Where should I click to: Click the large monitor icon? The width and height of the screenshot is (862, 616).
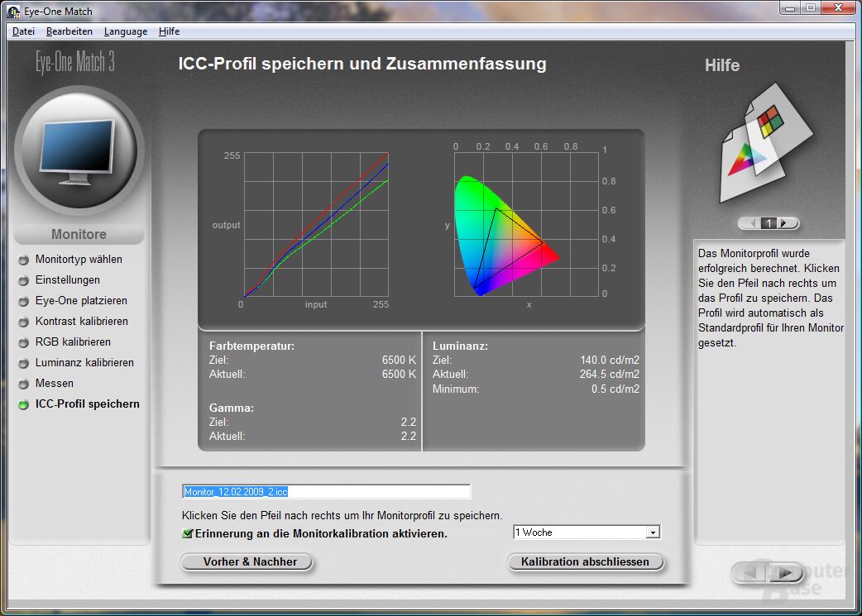tap(79, 150)
